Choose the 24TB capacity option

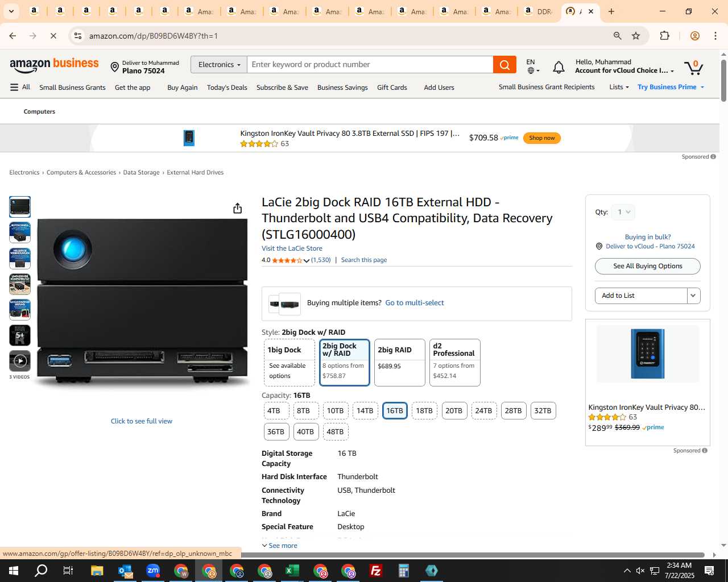coord(483,411)
